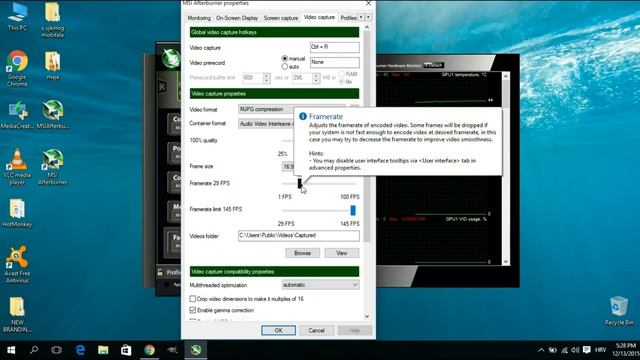The height and width of the screenshot is (360, 640).
Task: Click the Framerate slider thumb
Action: [x=300, y=183]
